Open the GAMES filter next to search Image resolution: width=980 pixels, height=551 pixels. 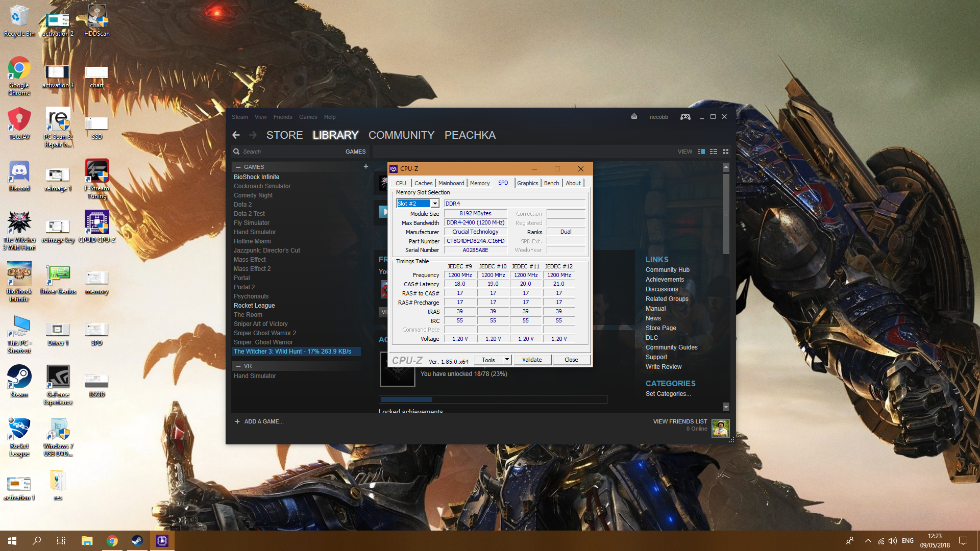click(x=355, y=152)
